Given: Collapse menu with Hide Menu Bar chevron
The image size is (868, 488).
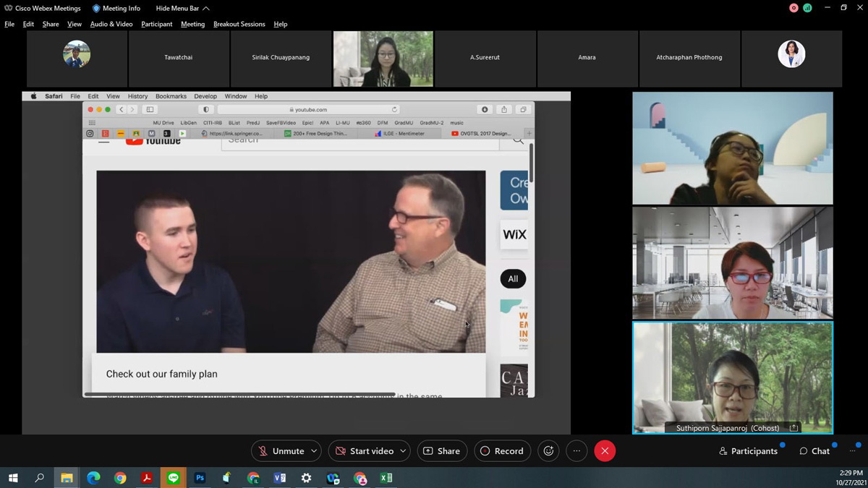Looking at the screenshot, I should click(206, 9).
